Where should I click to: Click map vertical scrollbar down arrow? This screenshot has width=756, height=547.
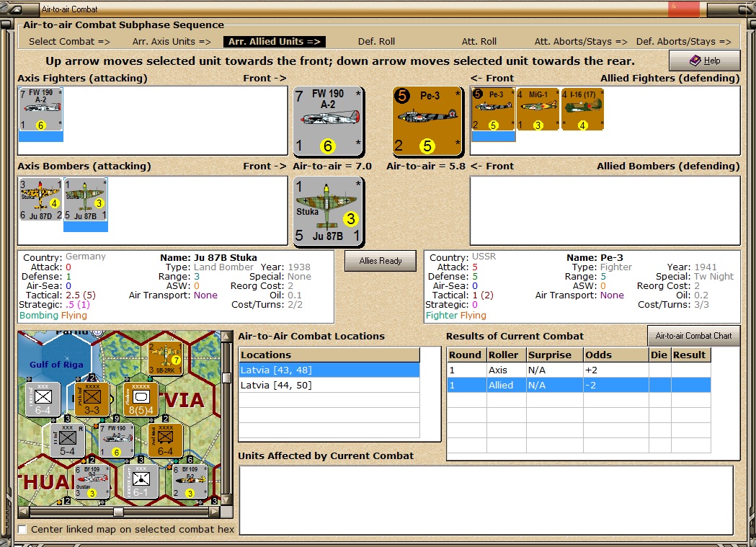226,499
